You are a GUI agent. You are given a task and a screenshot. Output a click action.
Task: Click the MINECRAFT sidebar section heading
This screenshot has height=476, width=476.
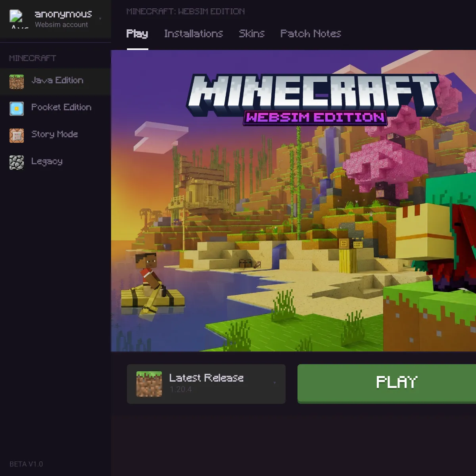pyautogui.click(x=33, y=58)
